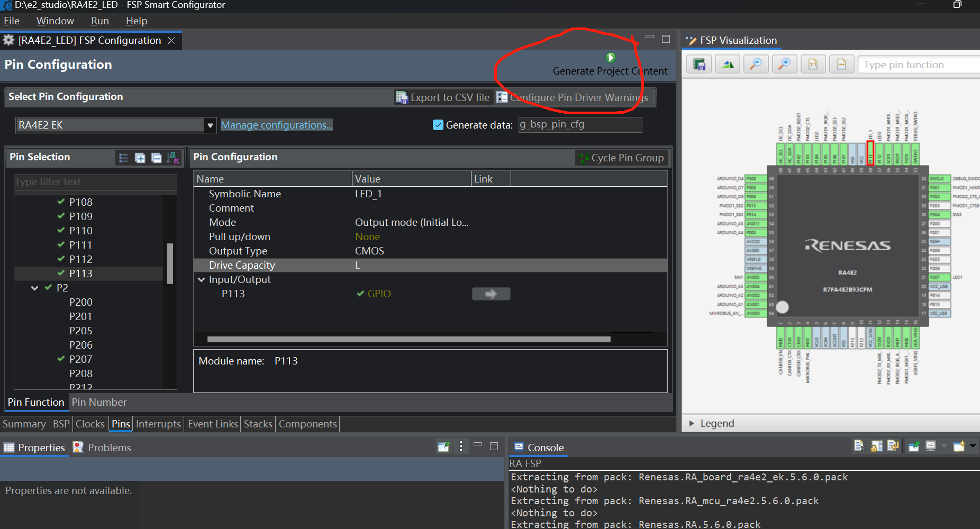
Task: Switch to the Stacks tab
Action: point(258,424)
